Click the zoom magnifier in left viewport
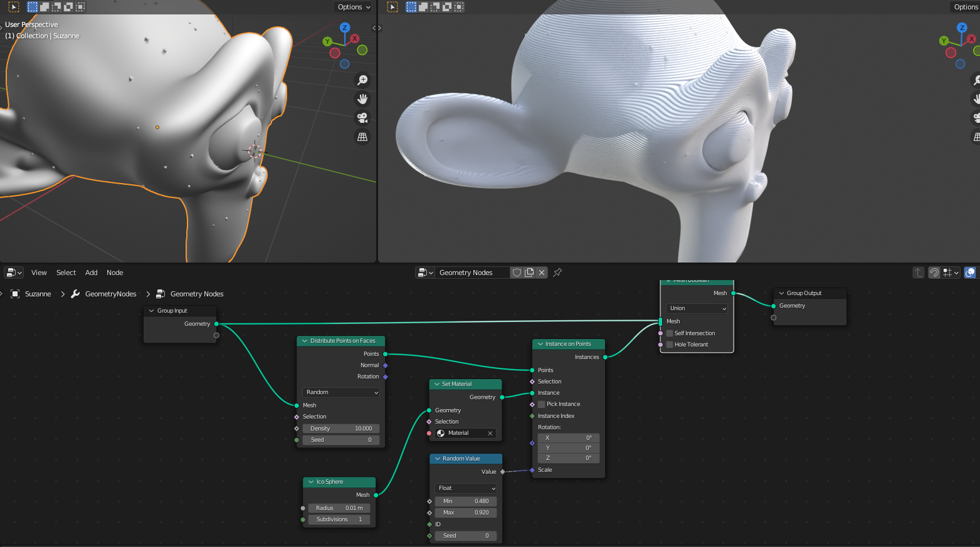Viewport: 980px width, 547px height. 362,80
